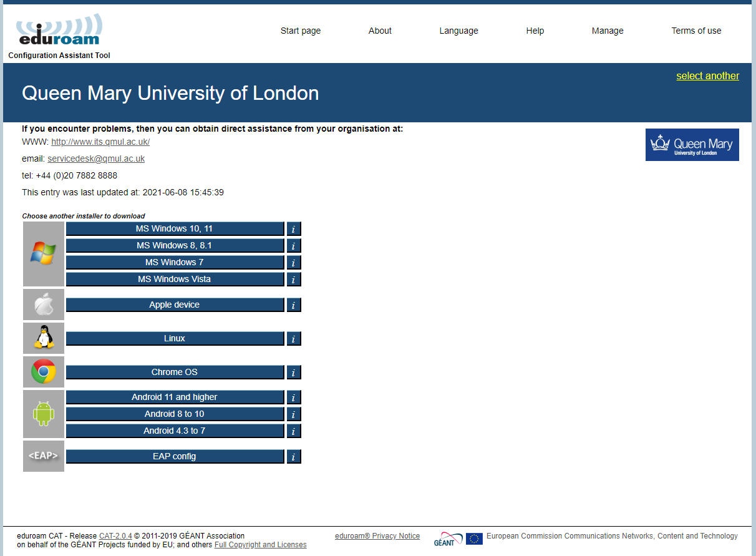756x556 pixels.
Task: Open the Start page menu item
Action: tap(301, 31)
